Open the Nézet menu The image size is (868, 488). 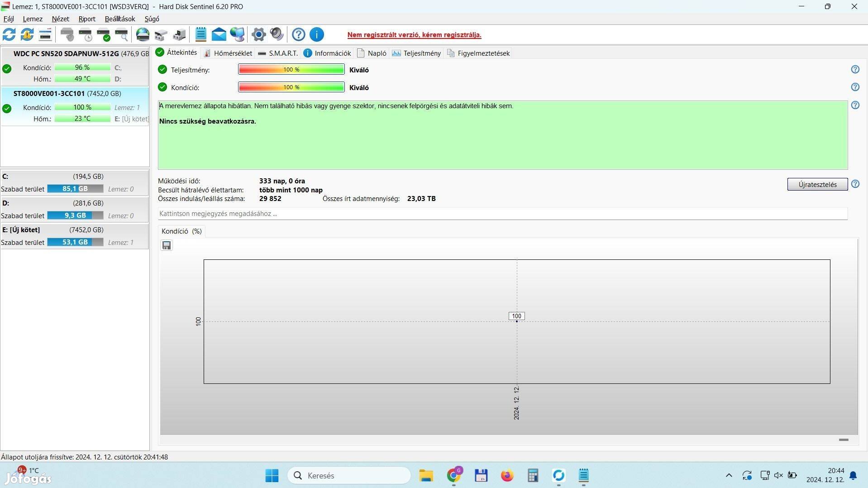[60, 19]
